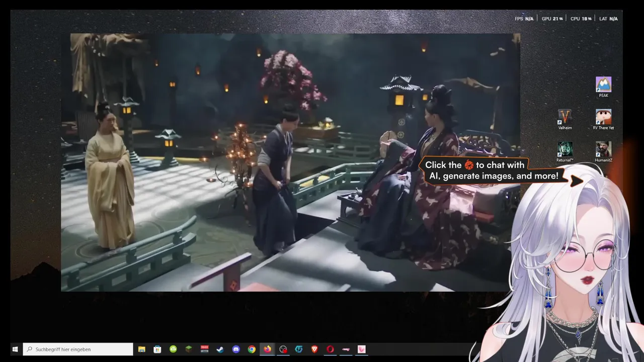This screenshot has width=644, height=362.
Task: Select the HumanitZ desktop shortcut
Action: click(603, 151)
